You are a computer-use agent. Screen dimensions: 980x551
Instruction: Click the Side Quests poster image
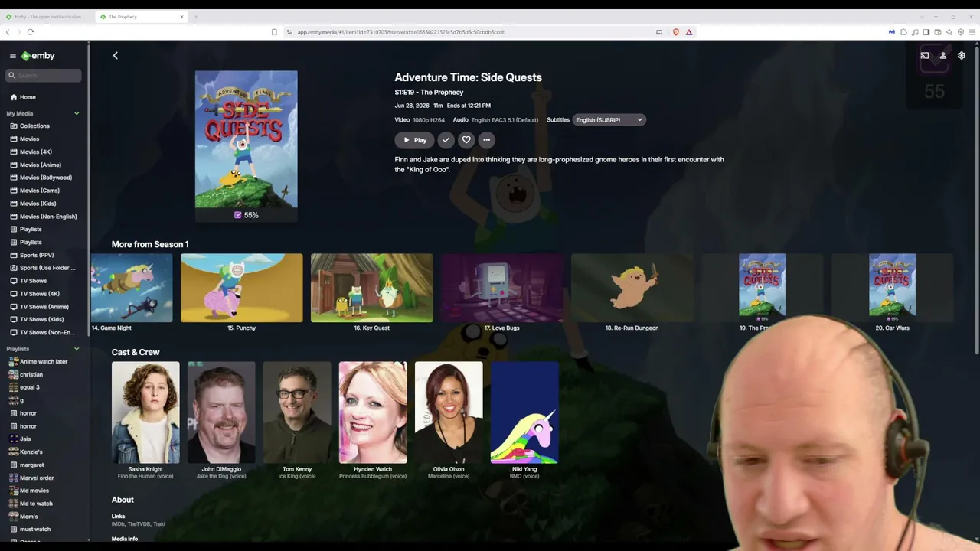point(246,139)
